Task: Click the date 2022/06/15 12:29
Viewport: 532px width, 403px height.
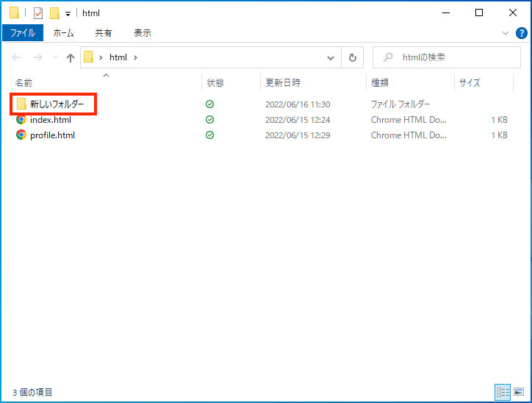Action: pos(298,135)
